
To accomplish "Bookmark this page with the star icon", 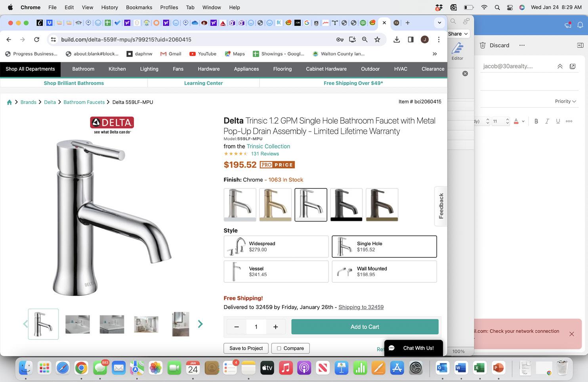I will click(x=377, y=39).
